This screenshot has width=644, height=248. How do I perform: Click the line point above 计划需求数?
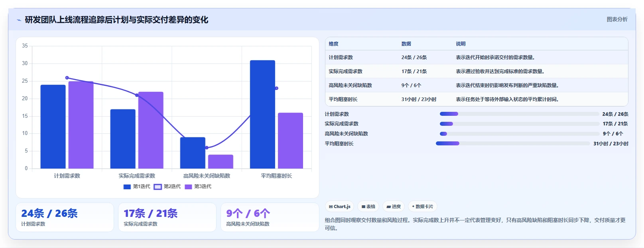pyautogui.click(x=67, y=78)
